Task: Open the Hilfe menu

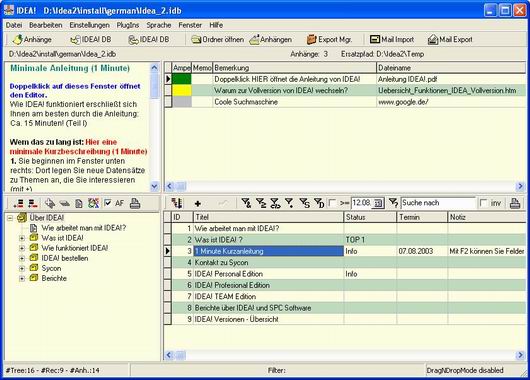Action: pos(216,25)
